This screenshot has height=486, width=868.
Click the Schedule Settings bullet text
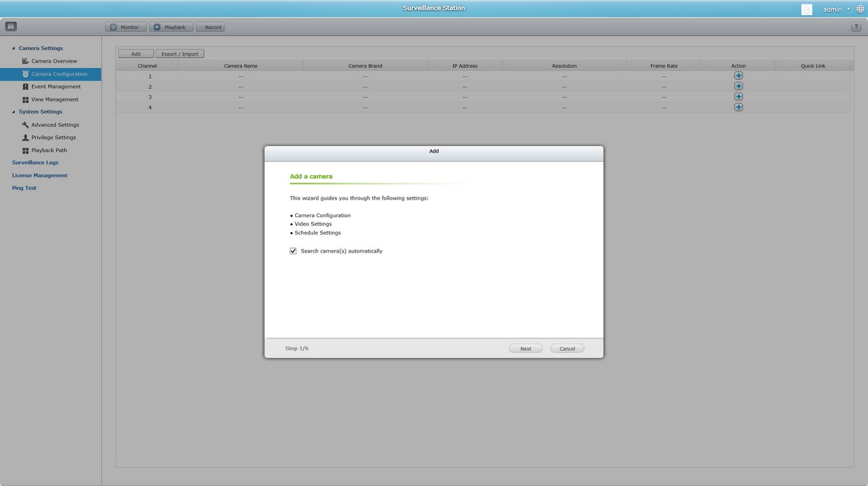tap(317, 233)
